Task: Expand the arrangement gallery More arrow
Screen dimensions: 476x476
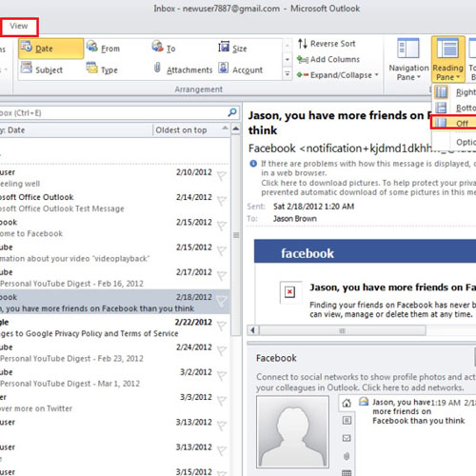Action: pos(288,74)
